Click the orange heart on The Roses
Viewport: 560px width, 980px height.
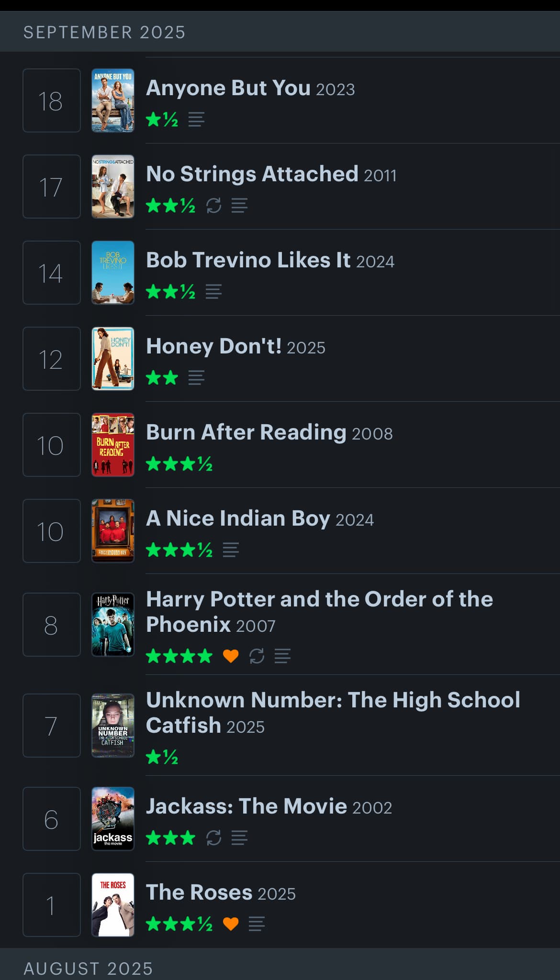231,924
